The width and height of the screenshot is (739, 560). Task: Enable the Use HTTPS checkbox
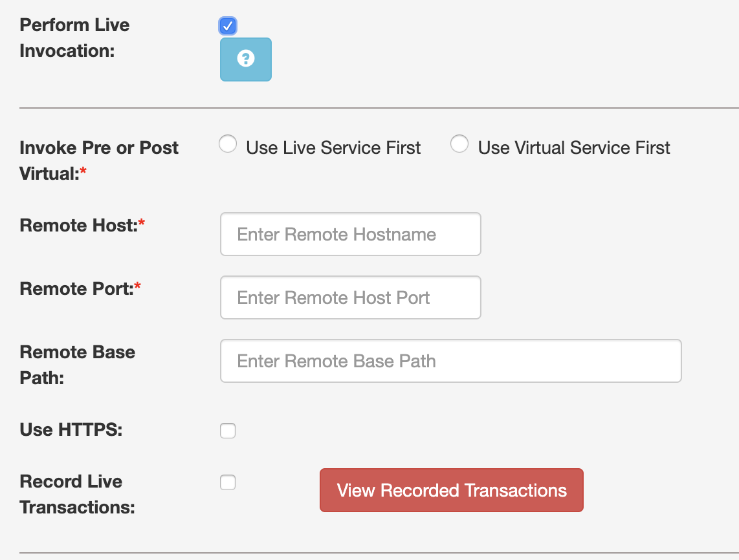coord(228,431)
